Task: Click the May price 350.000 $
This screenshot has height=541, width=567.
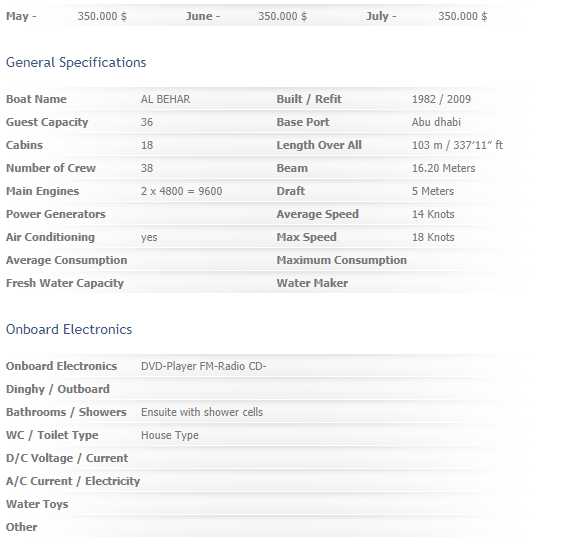Action: tap(102, 16)
